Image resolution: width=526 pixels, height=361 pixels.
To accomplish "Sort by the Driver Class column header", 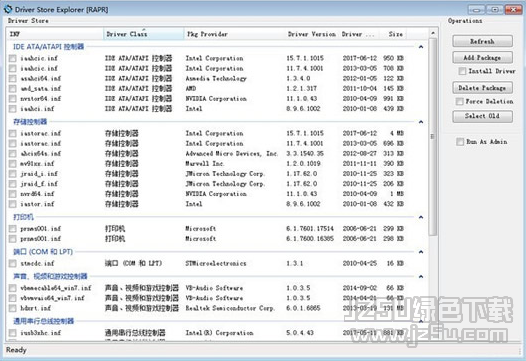I will point(144,34).
